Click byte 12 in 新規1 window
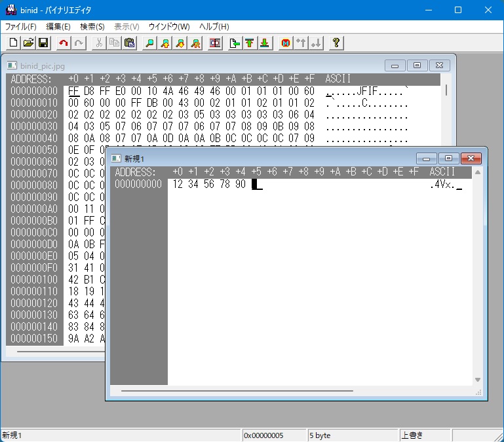The height and width of the screenshot is (442, 504). (178, 184)
